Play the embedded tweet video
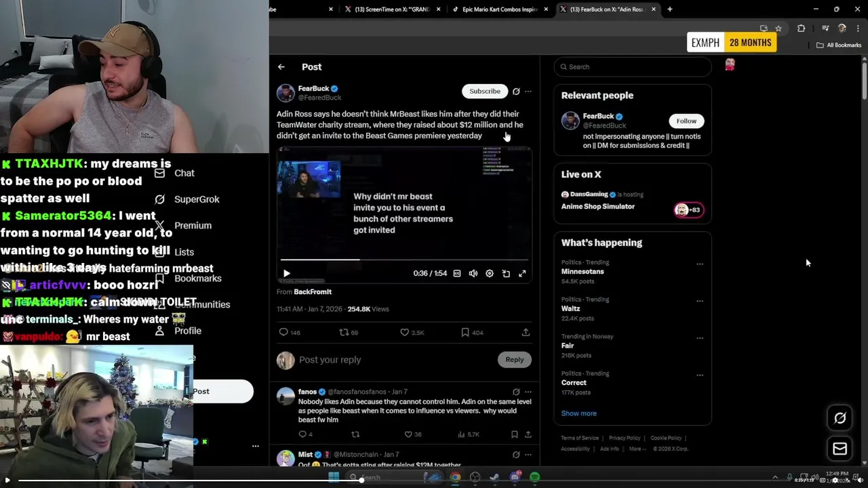 [286, 273]
